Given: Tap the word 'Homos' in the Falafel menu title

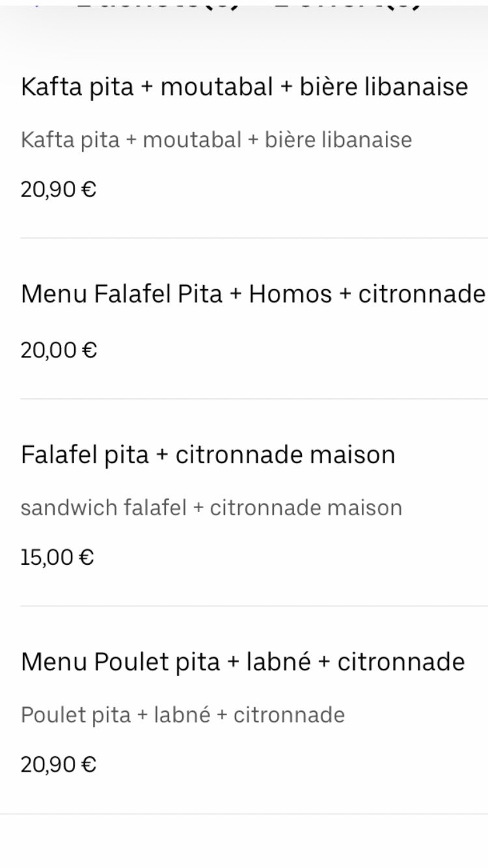Looking at the screenshot, I should tap(291, 294).
